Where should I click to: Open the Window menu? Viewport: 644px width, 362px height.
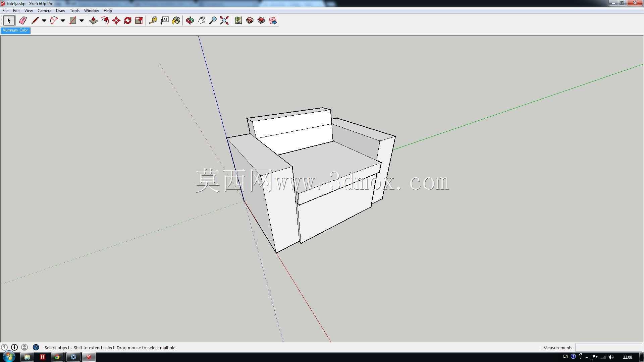(91, 11)
